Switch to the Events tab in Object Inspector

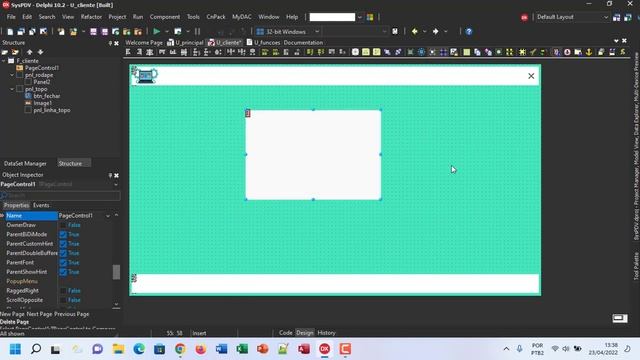pos(41,205)
